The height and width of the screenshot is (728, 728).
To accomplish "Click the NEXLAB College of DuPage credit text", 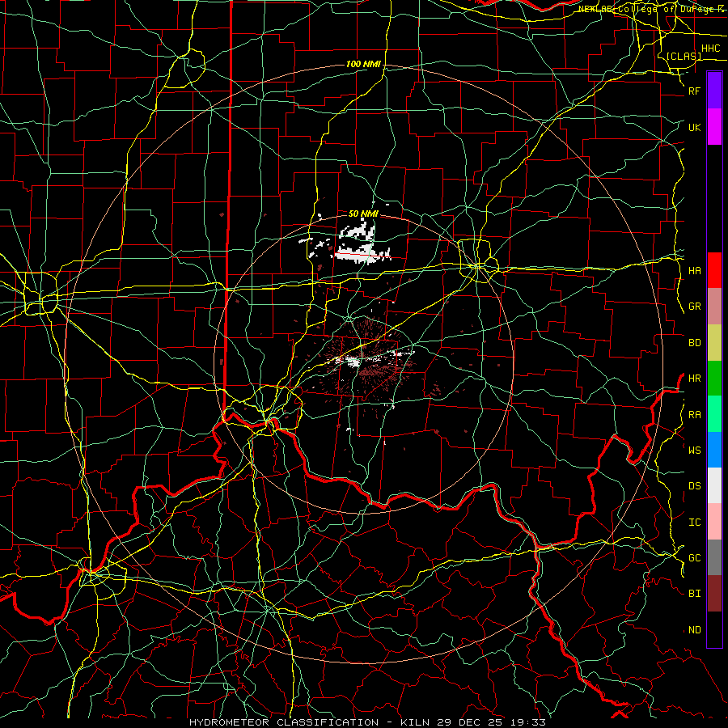I will coord(651,9).
